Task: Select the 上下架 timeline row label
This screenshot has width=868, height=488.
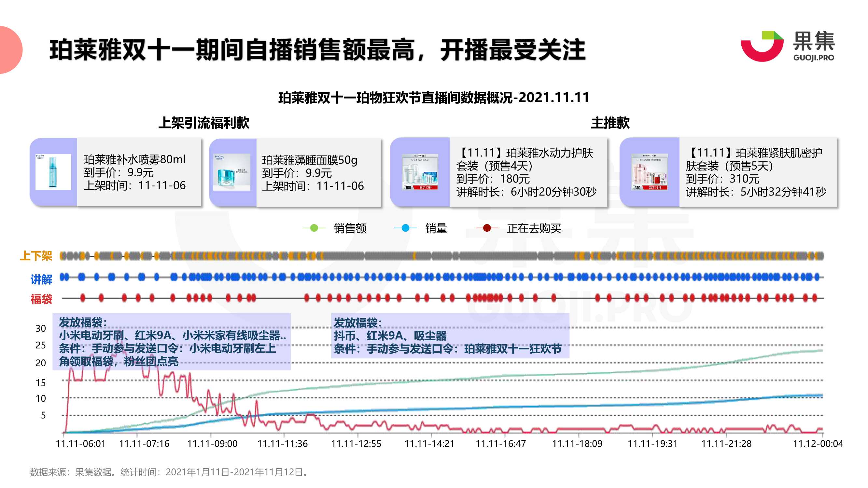Action: pyautogui.click(x=36, y=256)
